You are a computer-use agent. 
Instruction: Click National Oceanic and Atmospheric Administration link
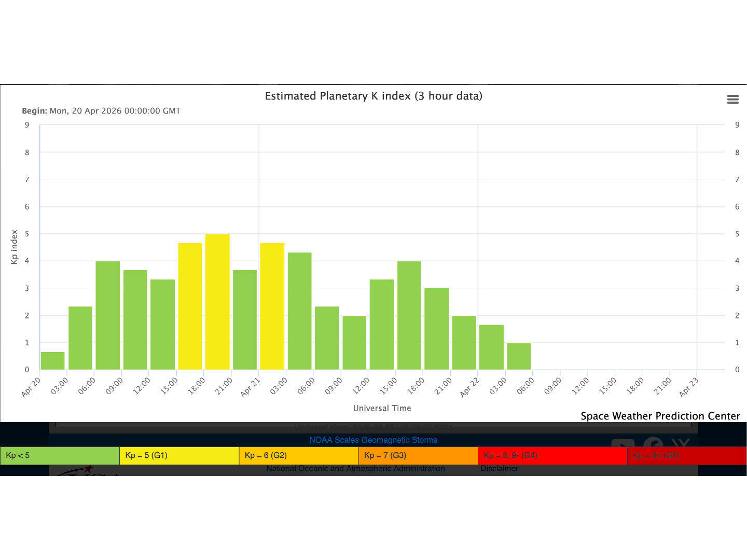[x=355, y=468]
